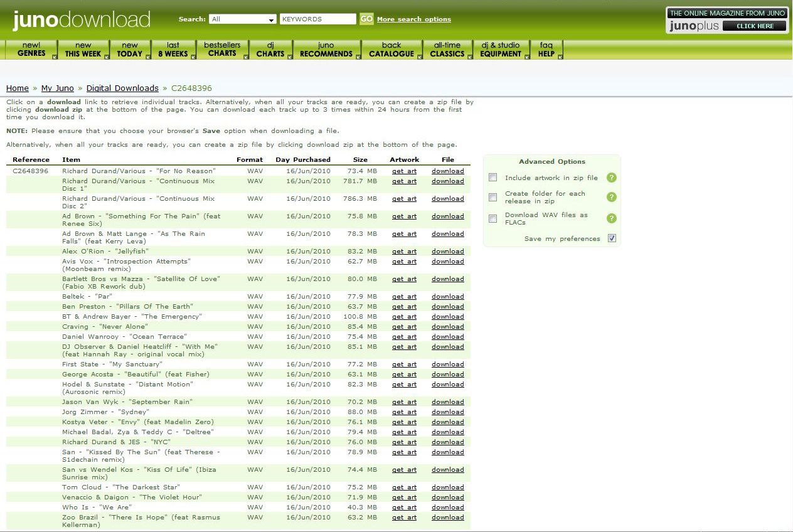
Task: Expand the Juno Recommends menu arrow
Action: tap(358, 56)
